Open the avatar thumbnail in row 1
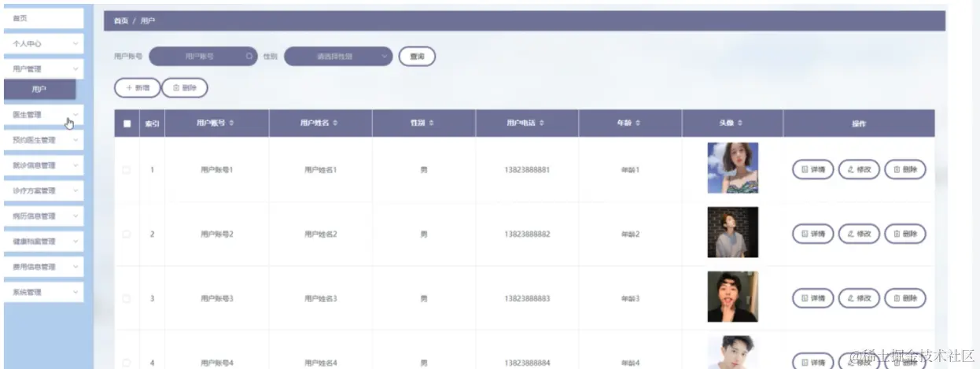The width and height of the screenshot is (980, 369). pos(732,168)
